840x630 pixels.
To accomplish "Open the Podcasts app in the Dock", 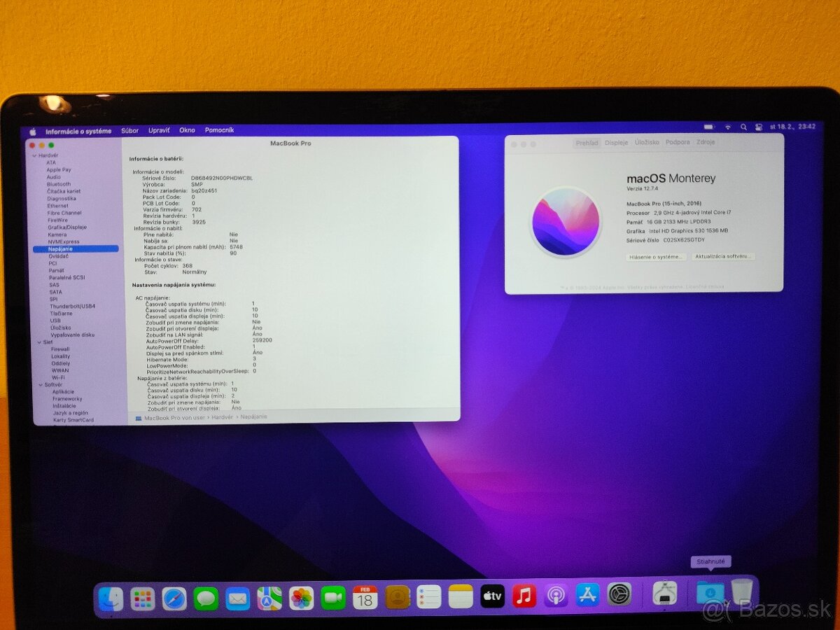I will tap(555, 598).
